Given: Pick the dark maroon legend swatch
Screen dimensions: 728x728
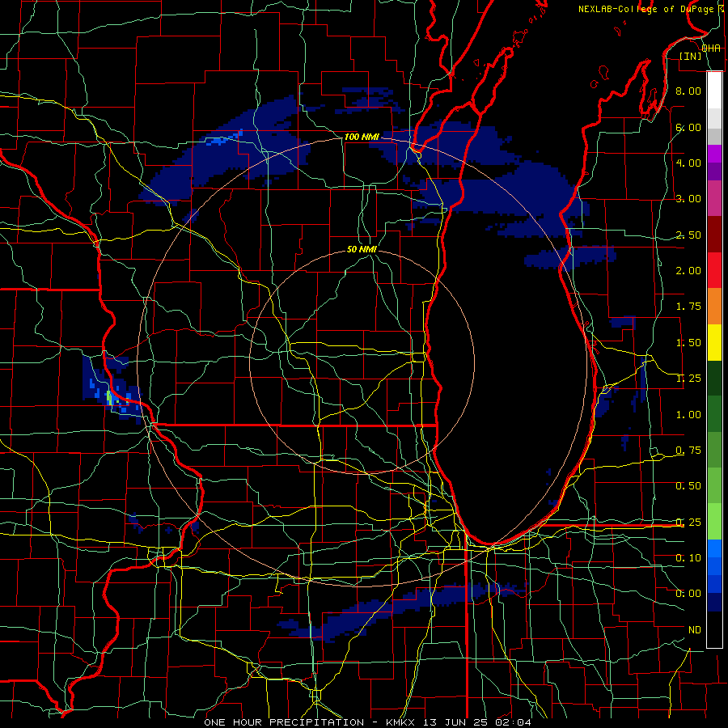Looking at the screenshot, I should coord(714,235).
